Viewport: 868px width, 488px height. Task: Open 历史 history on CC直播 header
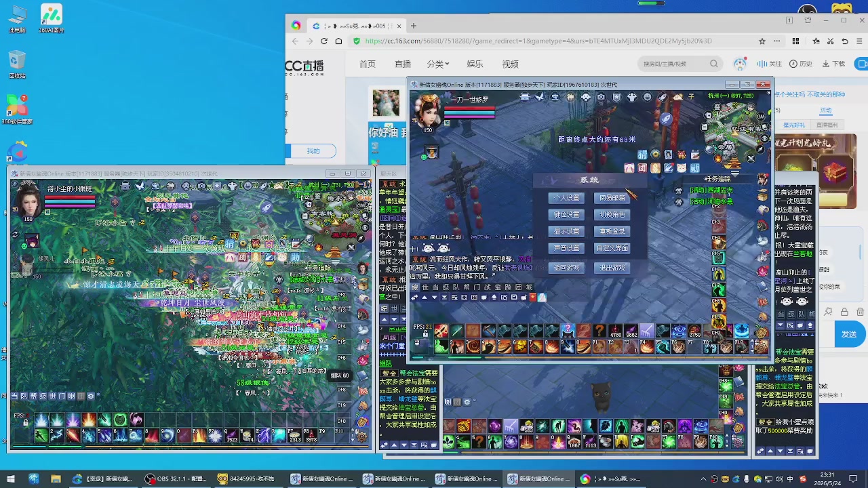click(801, 64)
